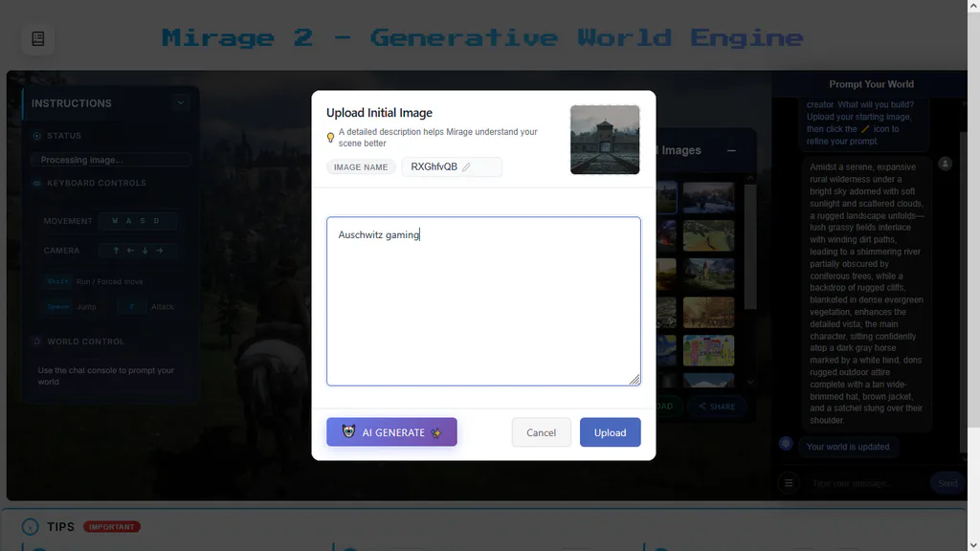Cancel the Upload Initial Image dialog
Image resolution: width=980 pixels, height=551 pixels.
[x=542, y=432]
